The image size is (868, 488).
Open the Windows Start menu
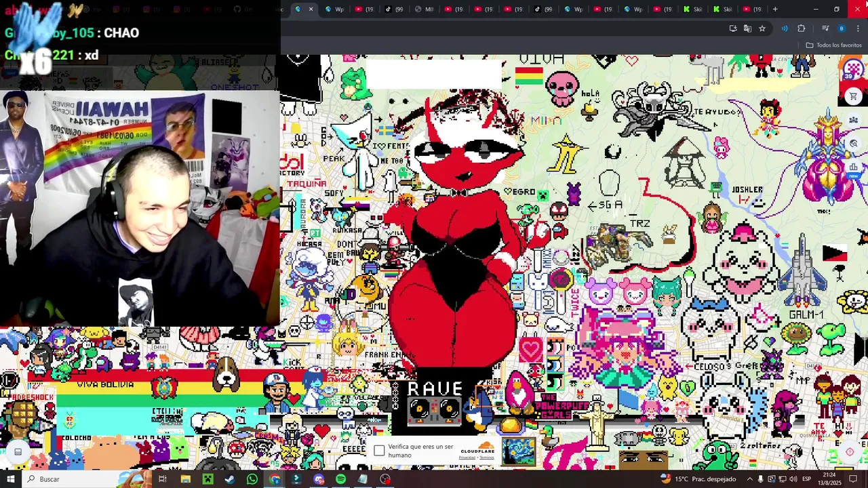point(10,479)
